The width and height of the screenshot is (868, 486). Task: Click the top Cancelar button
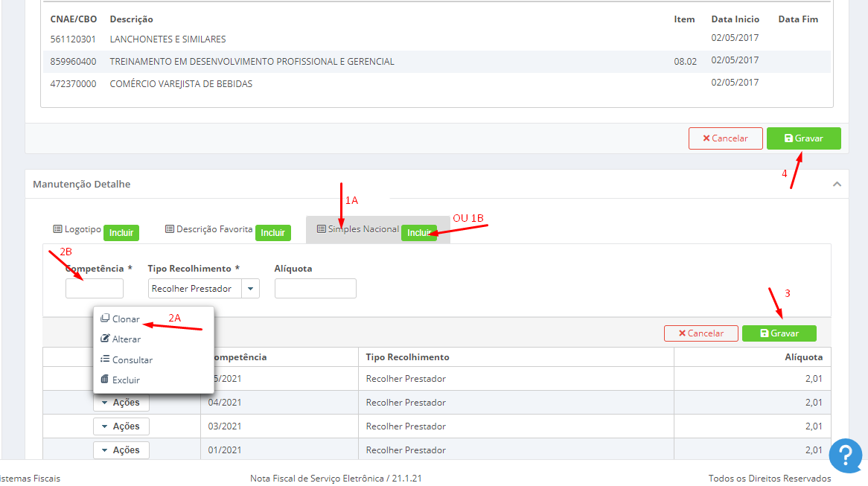click(x=726, y=138)
